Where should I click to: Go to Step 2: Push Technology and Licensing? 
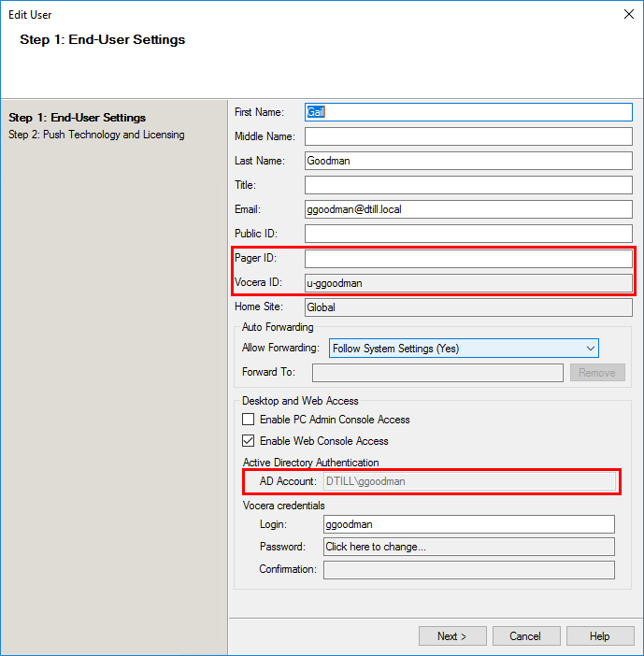pyautogui.click(x=96, y=135)
